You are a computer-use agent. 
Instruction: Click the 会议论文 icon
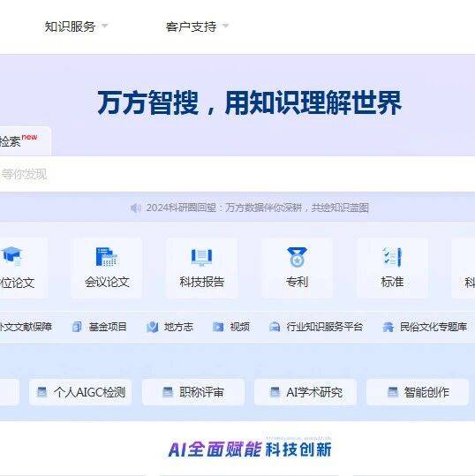(x=107, y=257)
